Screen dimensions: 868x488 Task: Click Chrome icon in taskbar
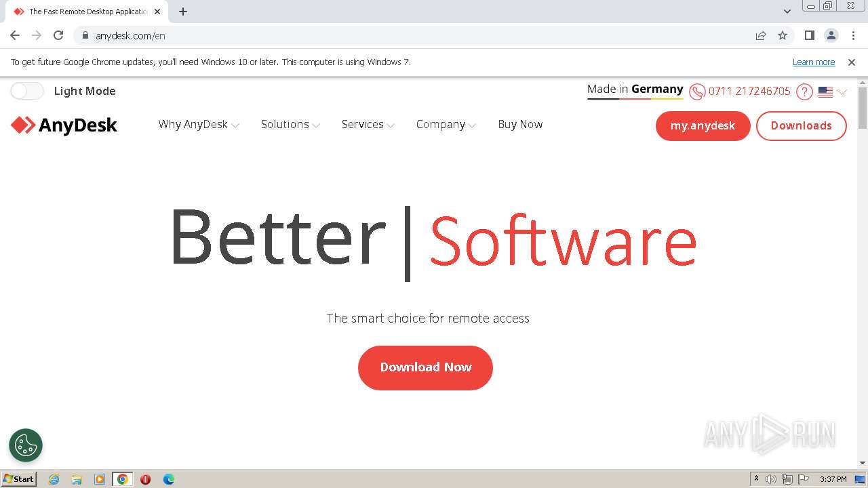(x=123, y=479)
